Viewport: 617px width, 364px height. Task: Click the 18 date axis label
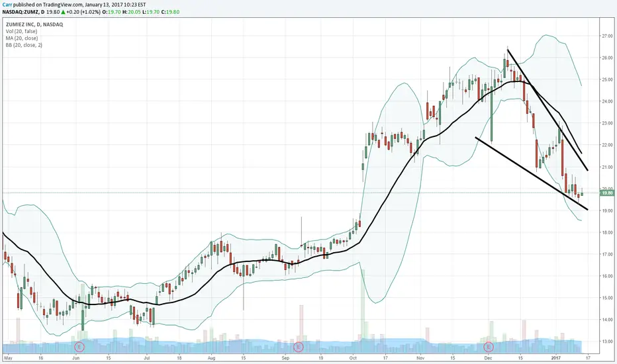click(x=179, y=358)
